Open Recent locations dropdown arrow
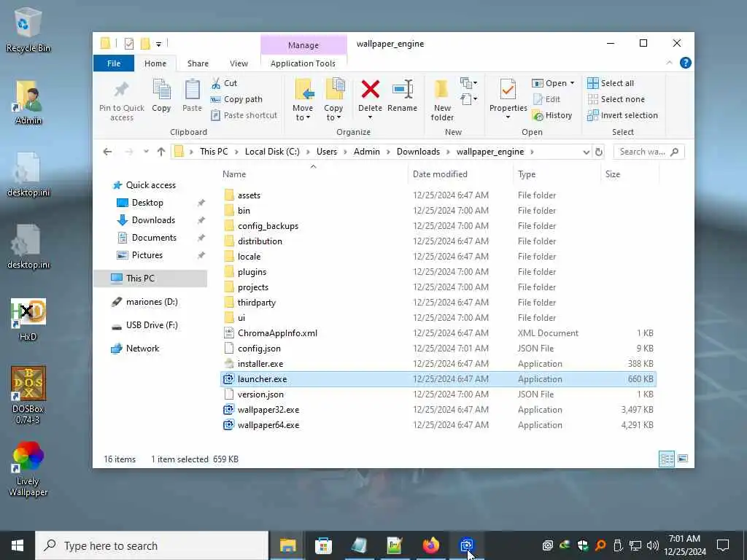Viewport: 747px width, 560px height. tap(146, 152)
